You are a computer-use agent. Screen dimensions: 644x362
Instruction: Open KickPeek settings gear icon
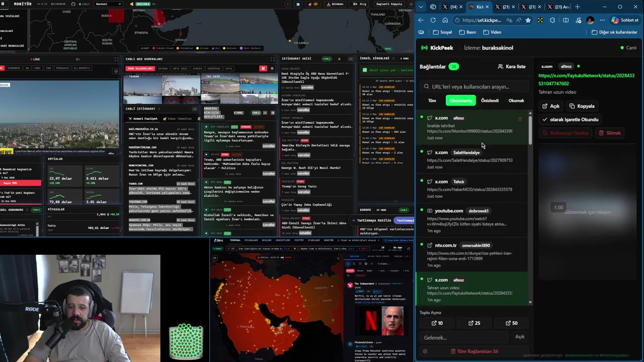(x=425, y=351)
